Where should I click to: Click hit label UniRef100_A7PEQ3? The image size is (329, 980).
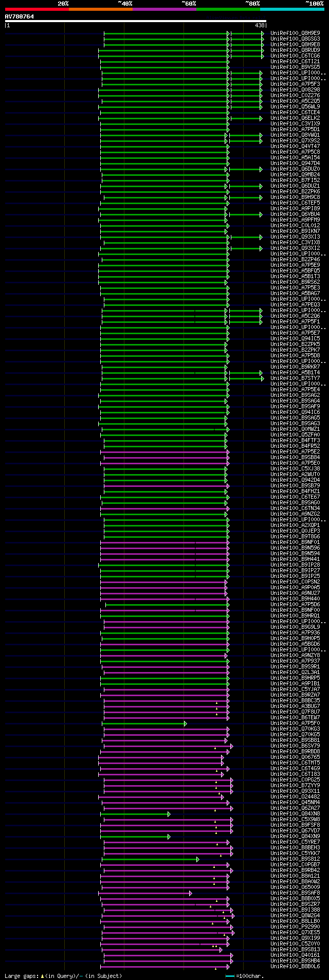coord(295,304)
